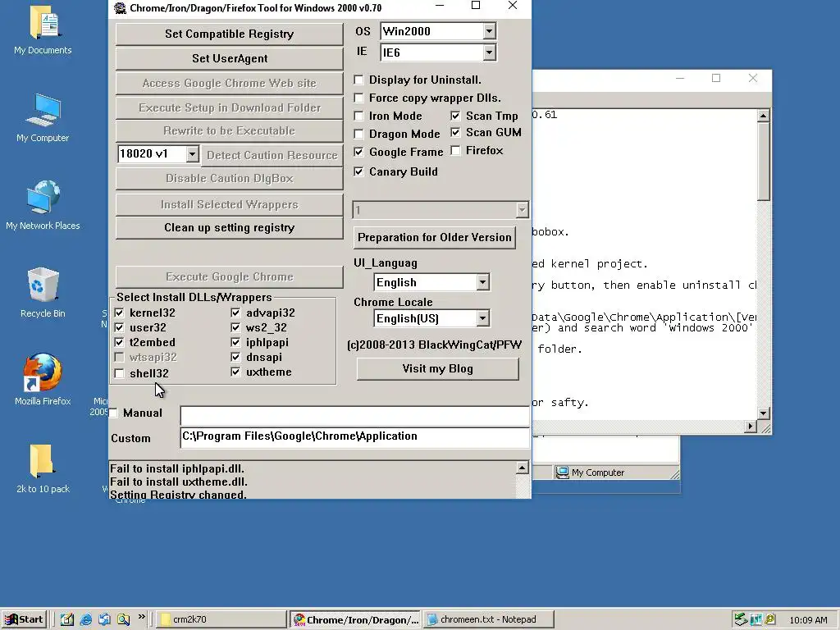This screenshot has height=630, width=840.
Task: Open the UI_Languag dropdown showing English
Action: (482, 282)
